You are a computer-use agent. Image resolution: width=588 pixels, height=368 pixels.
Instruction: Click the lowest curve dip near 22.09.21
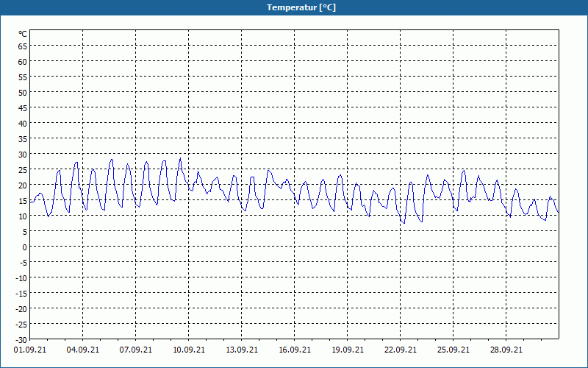pos(403,223)
